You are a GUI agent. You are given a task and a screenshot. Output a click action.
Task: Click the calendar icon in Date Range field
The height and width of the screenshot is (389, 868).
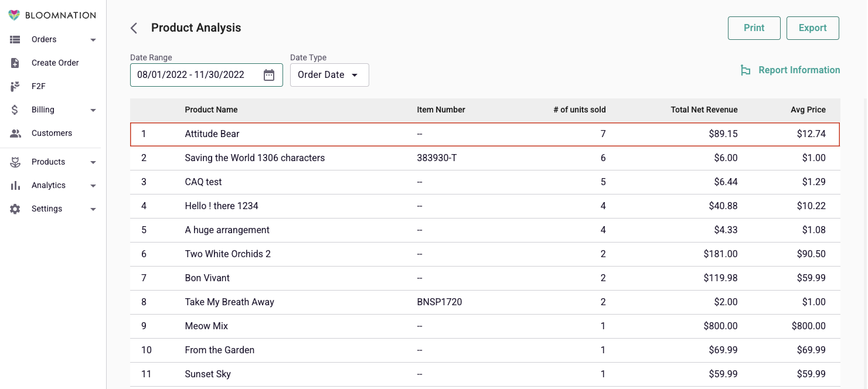269,75
